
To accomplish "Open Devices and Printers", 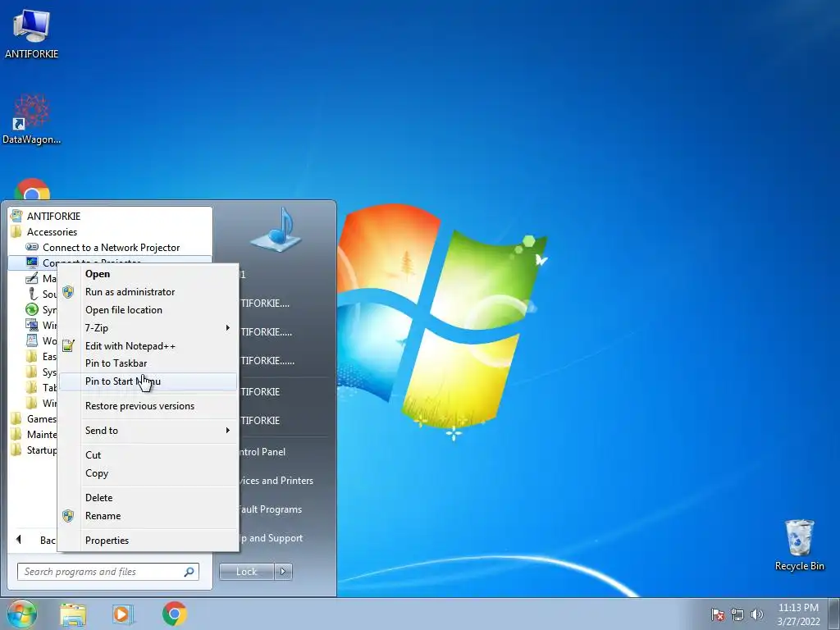I will tap(276, 481).
